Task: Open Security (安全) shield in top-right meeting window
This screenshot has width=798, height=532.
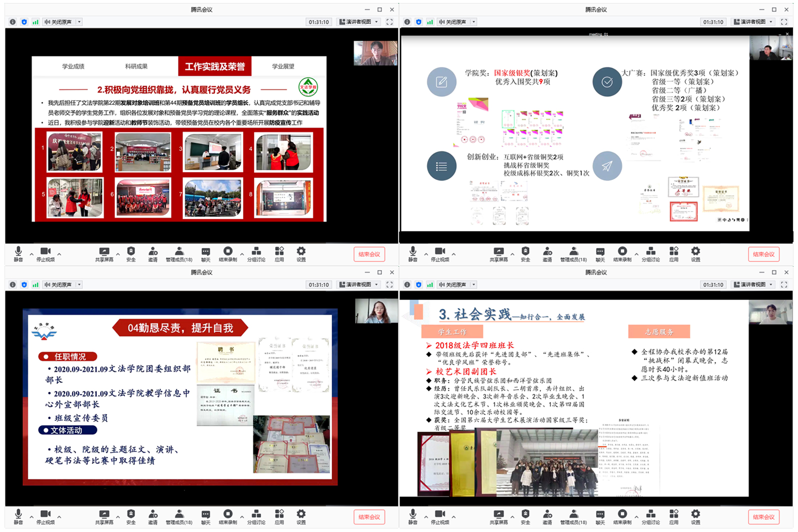Action: (x=525, y=253)
